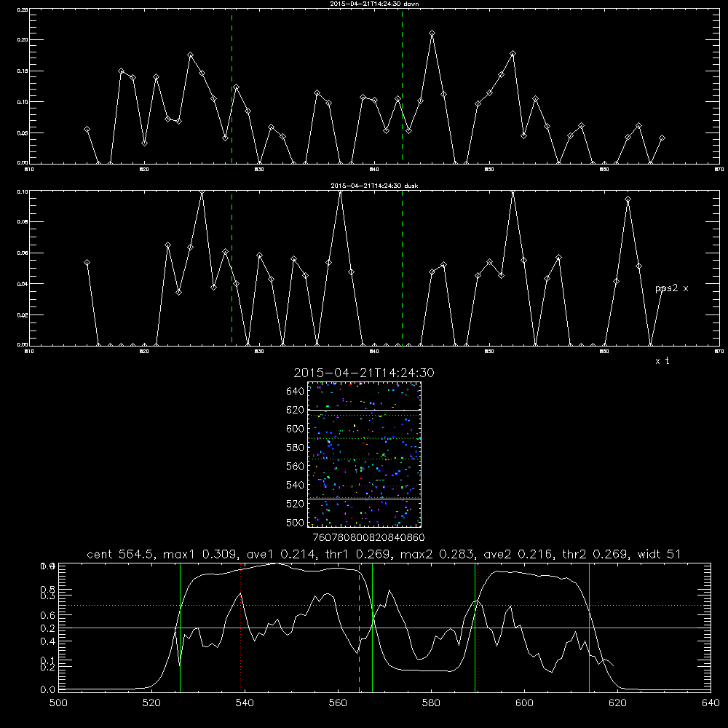Click the 'thr2 0.269' value in stats title

click(596, 554)
